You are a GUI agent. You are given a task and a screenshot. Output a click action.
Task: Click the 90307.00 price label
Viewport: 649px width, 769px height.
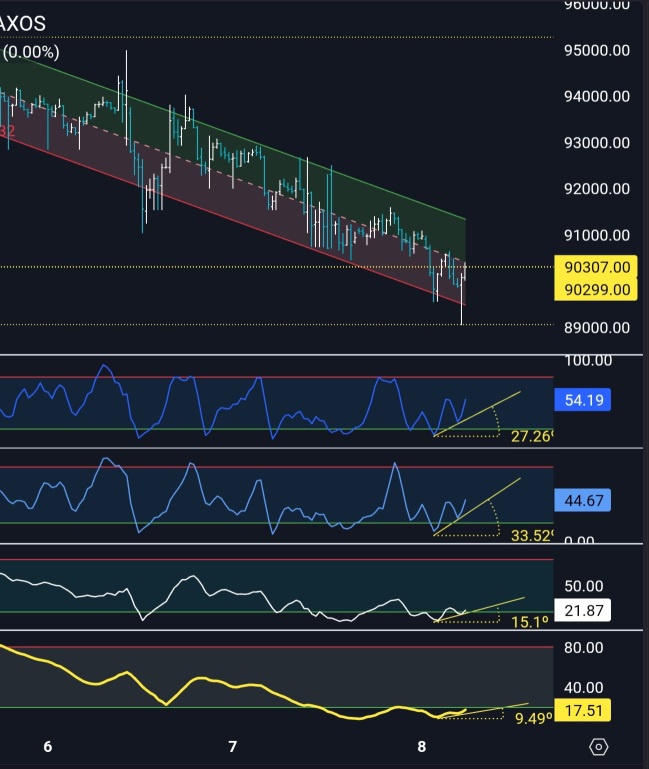click(x=596, y=267)
